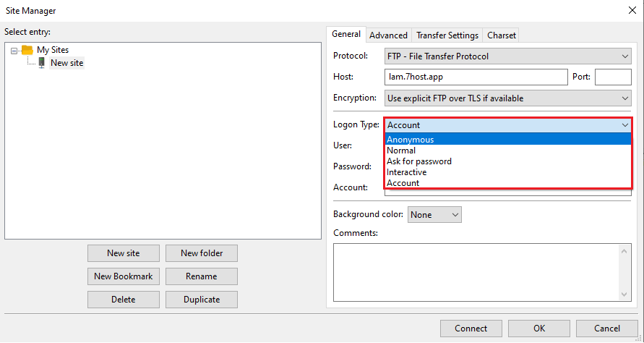Click the New Bookmark button
This screenshot has width=644, height=343.
[x=123, y=276]
